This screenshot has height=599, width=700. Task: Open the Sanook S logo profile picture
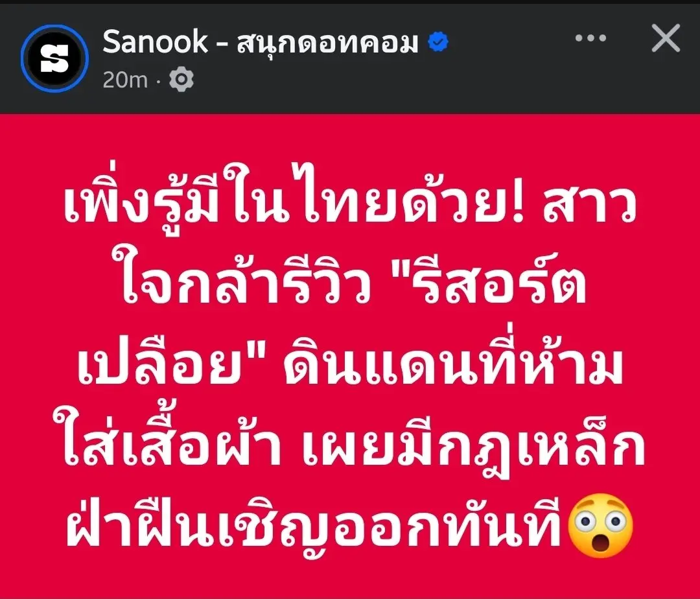(x=54, y=58)
